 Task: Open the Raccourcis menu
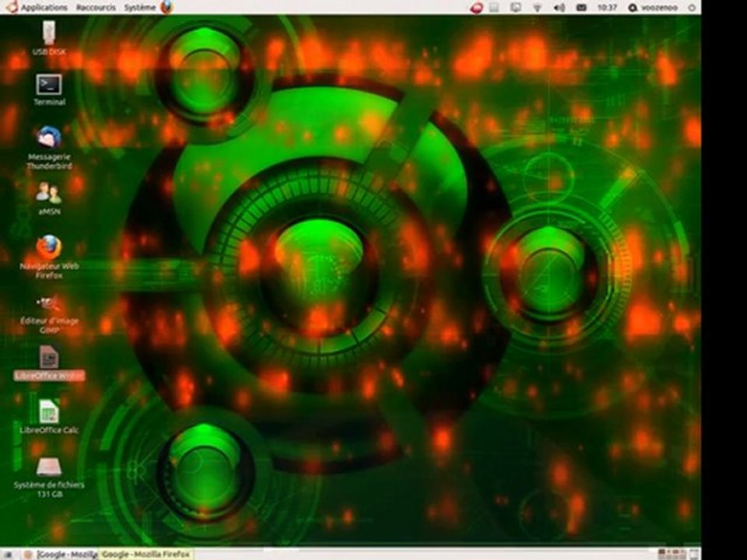(96, 7)
